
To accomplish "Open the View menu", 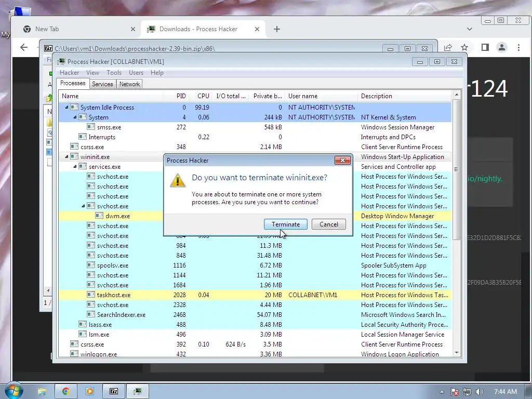I will click(92, 73).
